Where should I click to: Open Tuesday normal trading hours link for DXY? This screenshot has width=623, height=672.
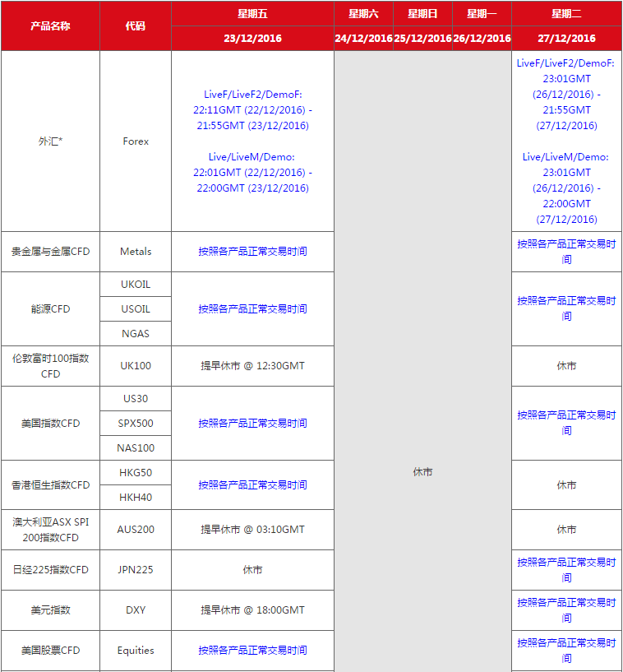pyautogui.click(x=566, y=610)
